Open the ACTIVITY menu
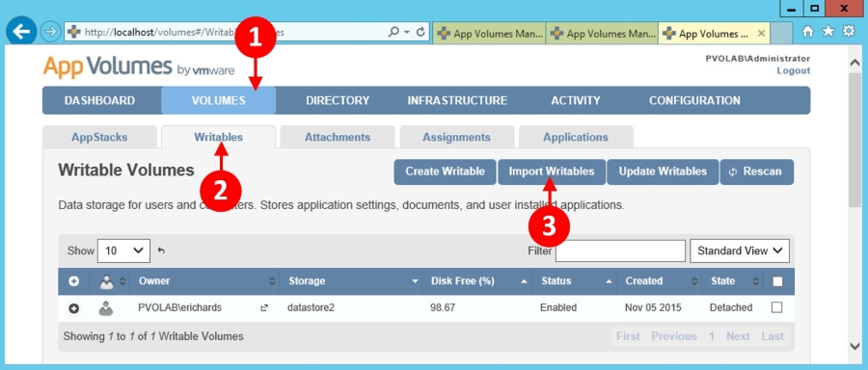This screenshot has width=868, height=370. coord(576,100)
